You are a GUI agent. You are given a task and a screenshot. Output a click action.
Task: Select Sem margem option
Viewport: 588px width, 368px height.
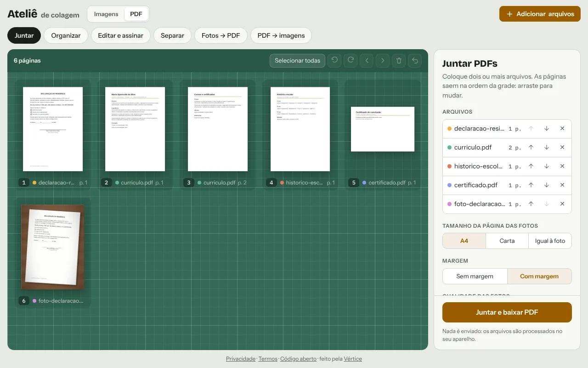[x=475, y=276]
